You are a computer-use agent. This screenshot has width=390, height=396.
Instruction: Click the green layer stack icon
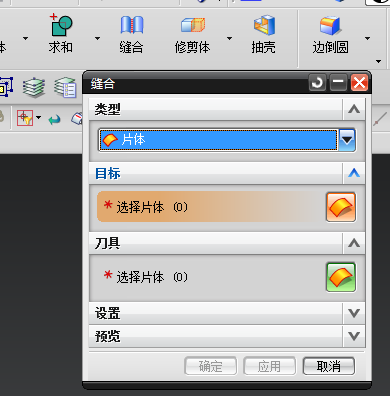(x=34, y=87)
